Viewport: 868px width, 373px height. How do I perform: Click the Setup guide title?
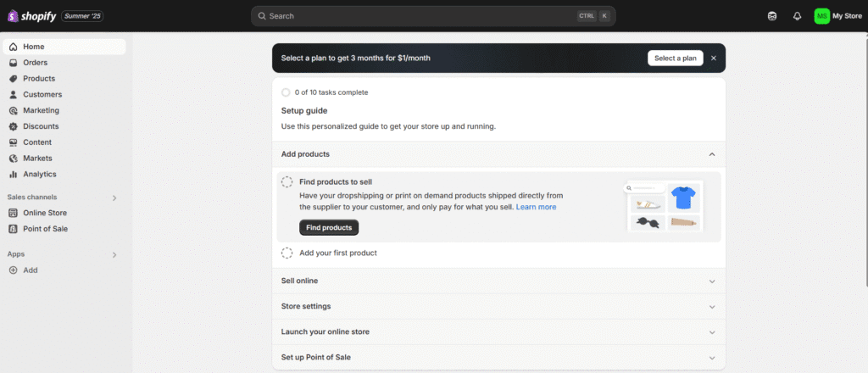coord(304,111)
